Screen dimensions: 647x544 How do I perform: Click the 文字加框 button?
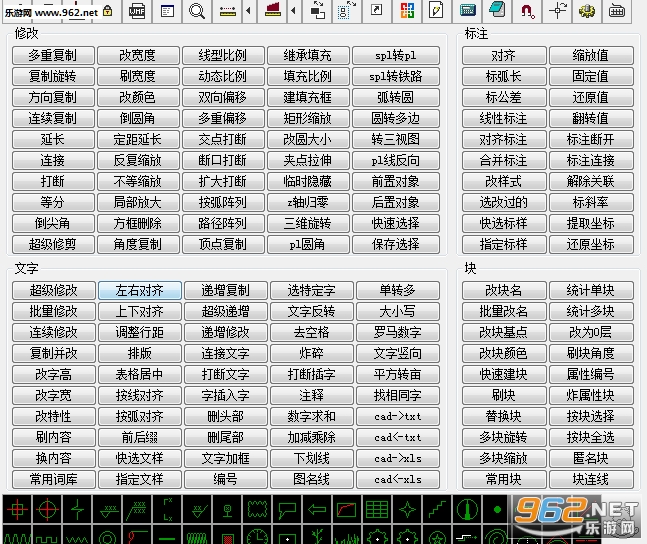click(x=226, y=459)
